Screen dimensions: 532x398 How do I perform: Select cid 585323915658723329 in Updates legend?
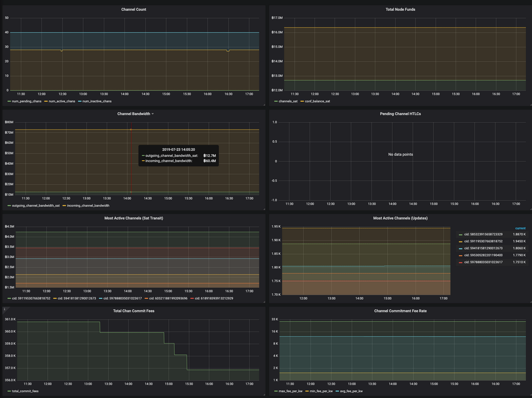pyautogui.click(x=483, y=235)
